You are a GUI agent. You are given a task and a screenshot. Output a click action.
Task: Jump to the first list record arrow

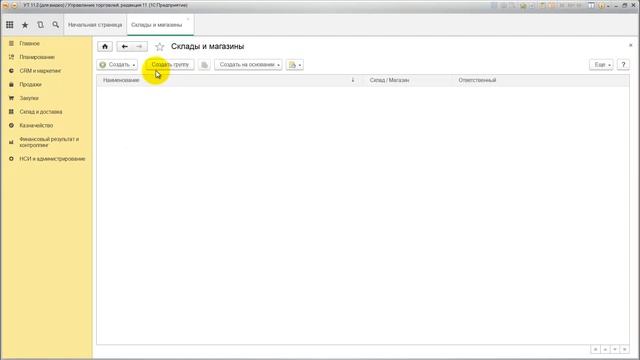(596, 349)
